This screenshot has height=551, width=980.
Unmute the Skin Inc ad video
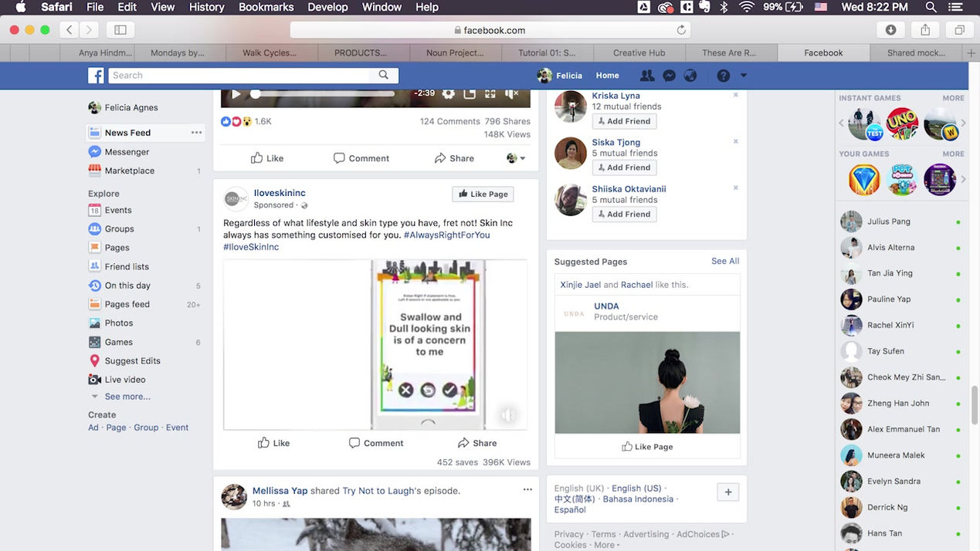point(508,415)
